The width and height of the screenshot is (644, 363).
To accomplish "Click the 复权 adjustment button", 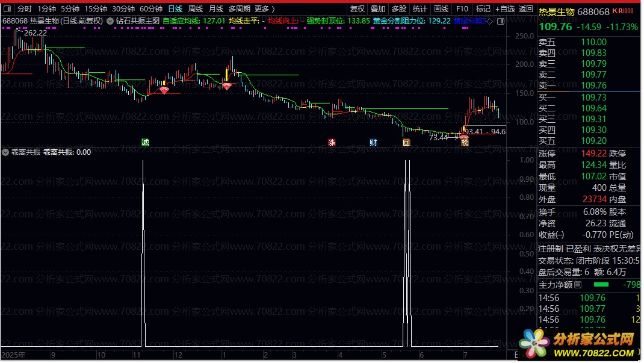I will coord(357,8).
